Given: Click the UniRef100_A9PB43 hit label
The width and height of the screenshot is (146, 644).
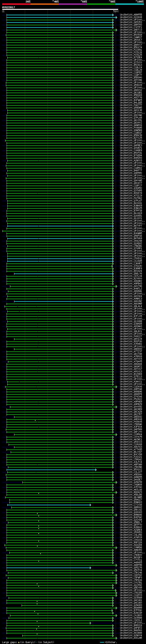Looking at the screenshot, I should point(131,284).
